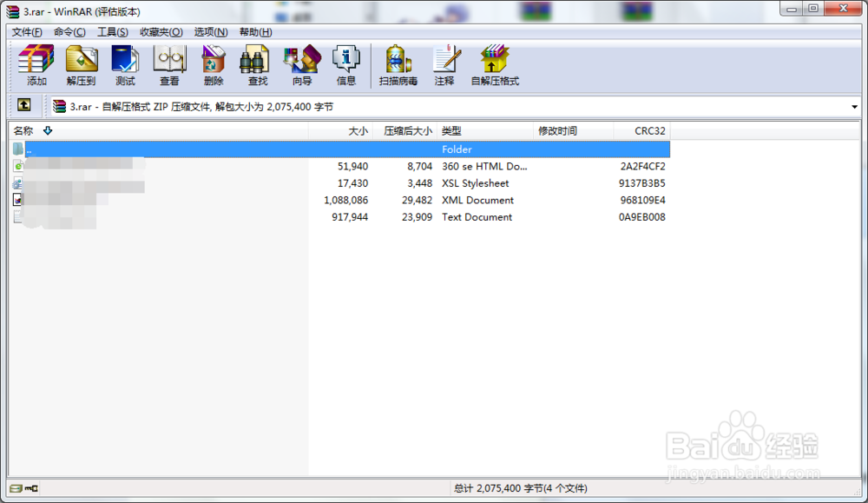
Task: Click size value 17,430
Action: coord(352,183)
